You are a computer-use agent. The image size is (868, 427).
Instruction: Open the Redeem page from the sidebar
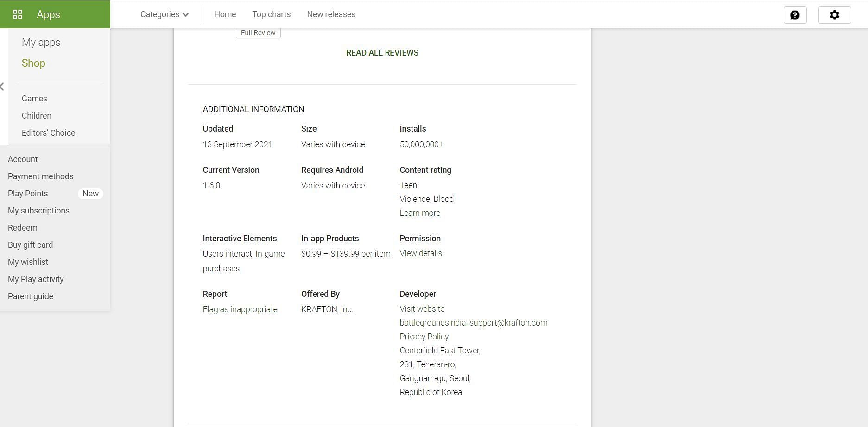point(23,228)
